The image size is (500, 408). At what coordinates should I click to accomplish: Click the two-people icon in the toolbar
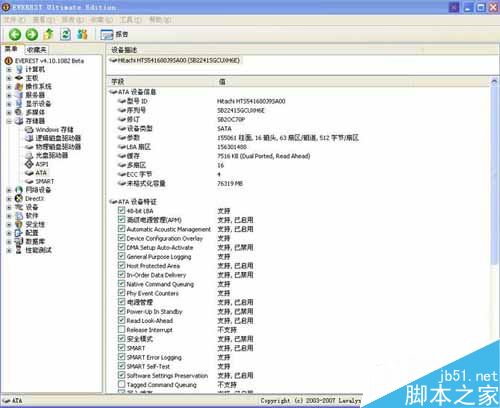click(82, 34)
